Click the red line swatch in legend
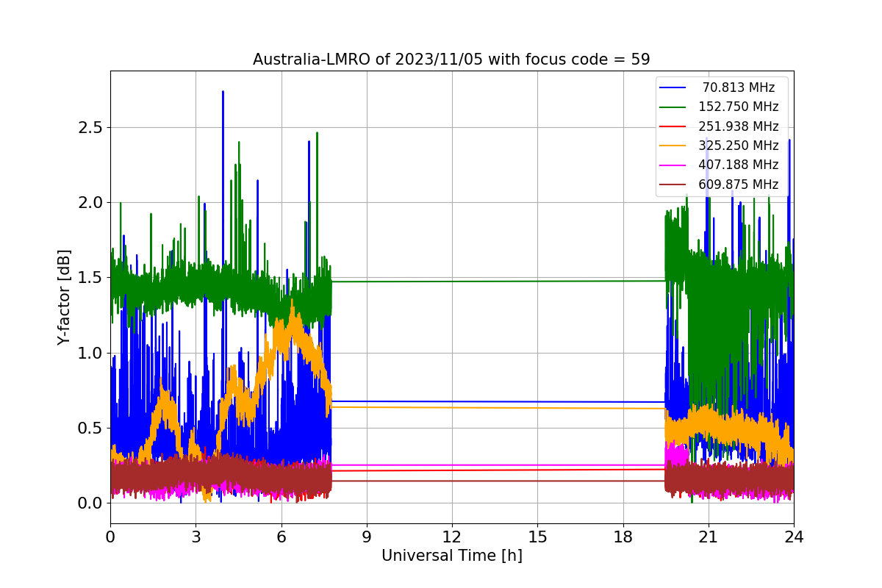882x588 pixels. tap(673, 126)
